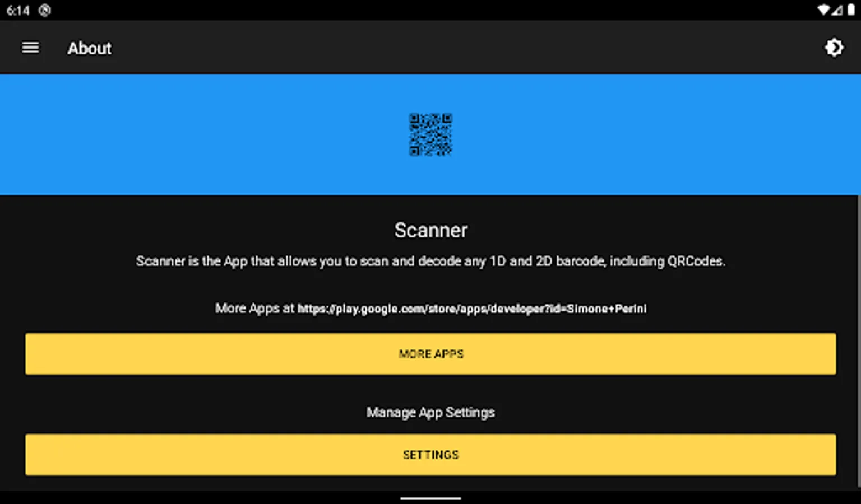The image size is (861, 504).
Task: Open the yellow SETTINGS button
Action: point(430,455)
